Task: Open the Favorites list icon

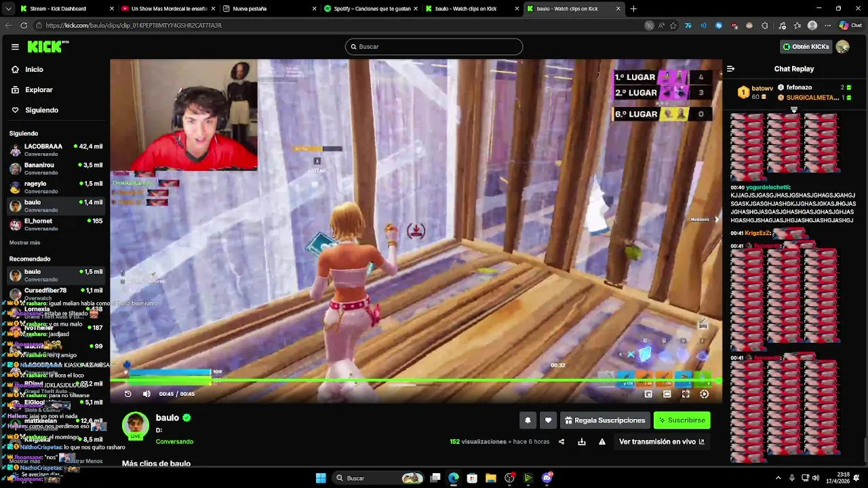Action: [x=797, y=25]
